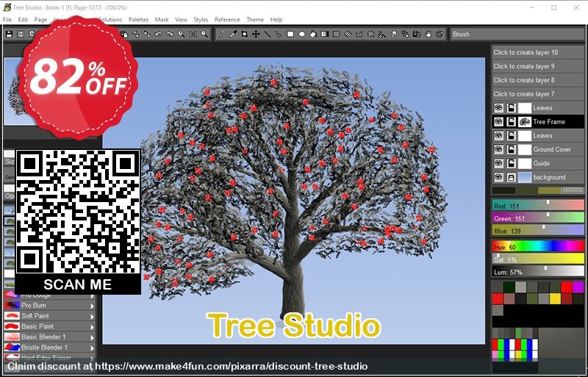Click the Brush tool name field
This screenshot has width=588, height=377.
517,34
